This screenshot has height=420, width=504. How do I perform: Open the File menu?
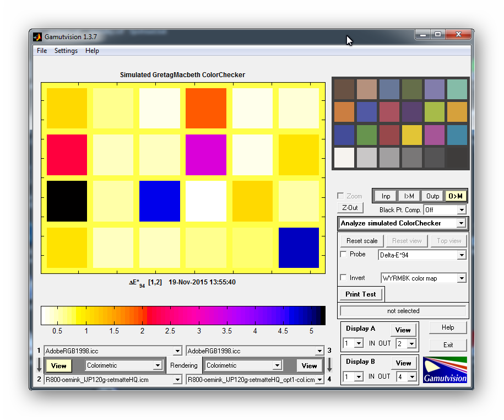click(42, 51)
